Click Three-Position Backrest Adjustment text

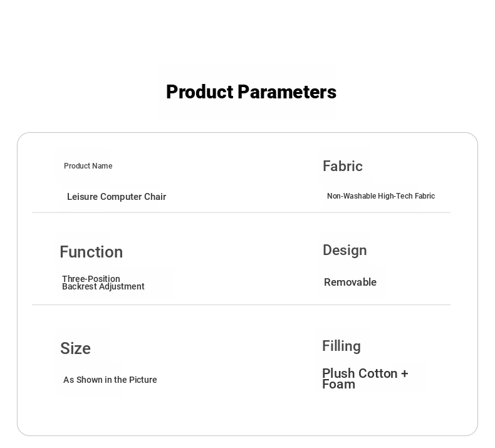[x=103, y=283]
